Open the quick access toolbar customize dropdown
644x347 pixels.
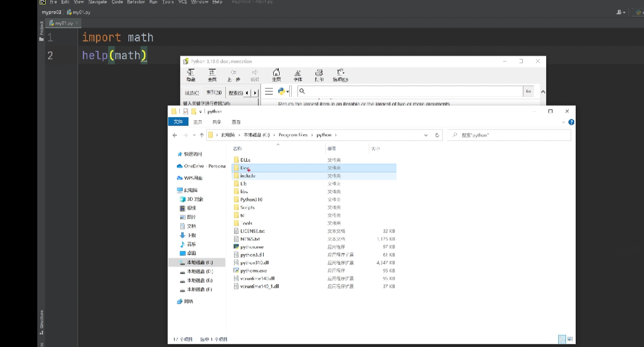[x=200, y=112]
